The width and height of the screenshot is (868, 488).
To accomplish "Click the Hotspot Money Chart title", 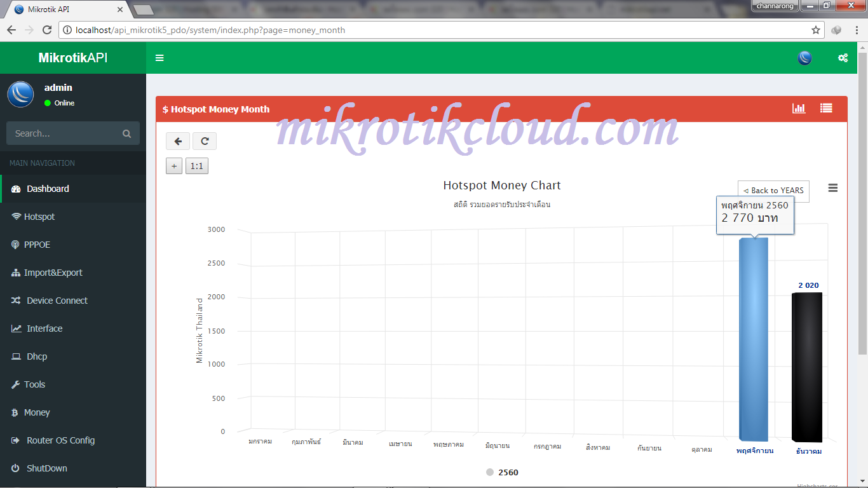I will (502, 186).
